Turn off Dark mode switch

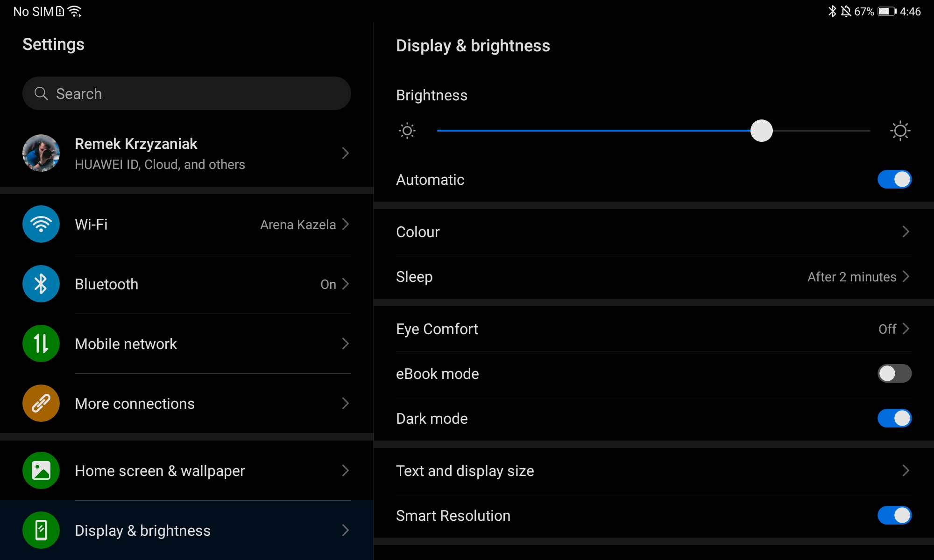pos(894,418)
